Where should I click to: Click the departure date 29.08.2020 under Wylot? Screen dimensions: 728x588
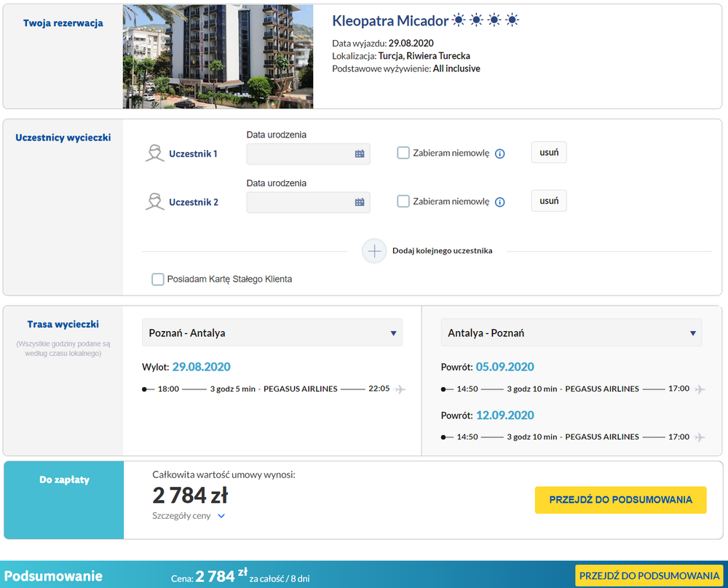click(x=201, y=367)
